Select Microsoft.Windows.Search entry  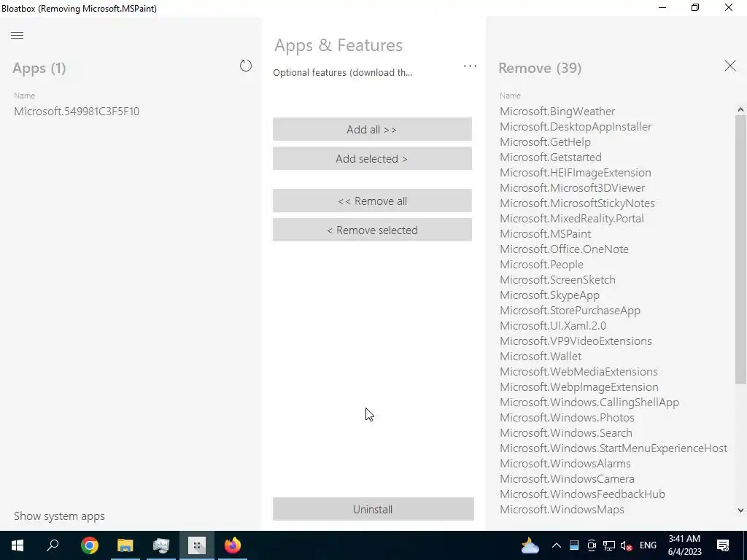point(566,433)
